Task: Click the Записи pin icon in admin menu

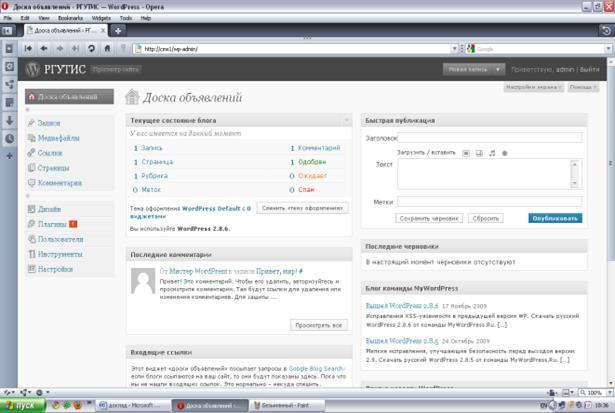Action: pyautogui.click(x=31, y=123)
